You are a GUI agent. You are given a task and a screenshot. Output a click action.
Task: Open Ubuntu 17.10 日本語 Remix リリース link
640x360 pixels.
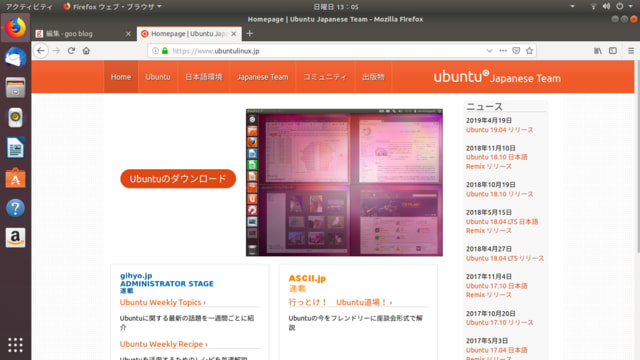(497, 290)
